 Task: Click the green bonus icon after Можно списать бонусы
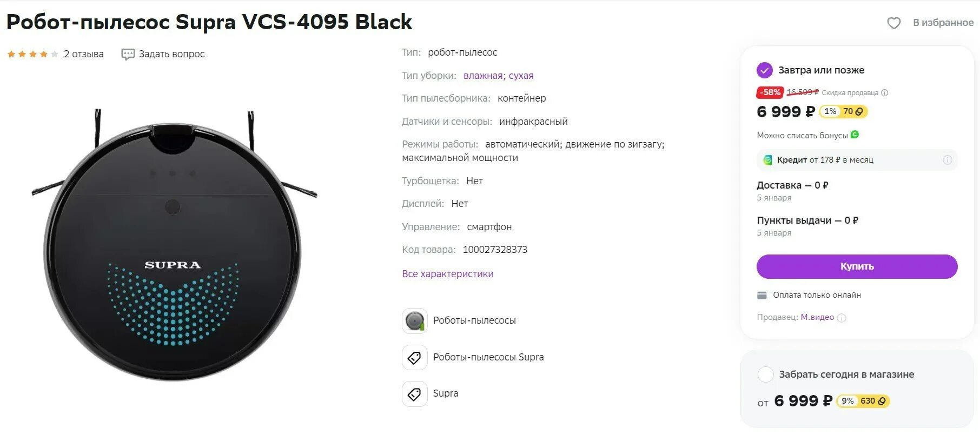855,135
